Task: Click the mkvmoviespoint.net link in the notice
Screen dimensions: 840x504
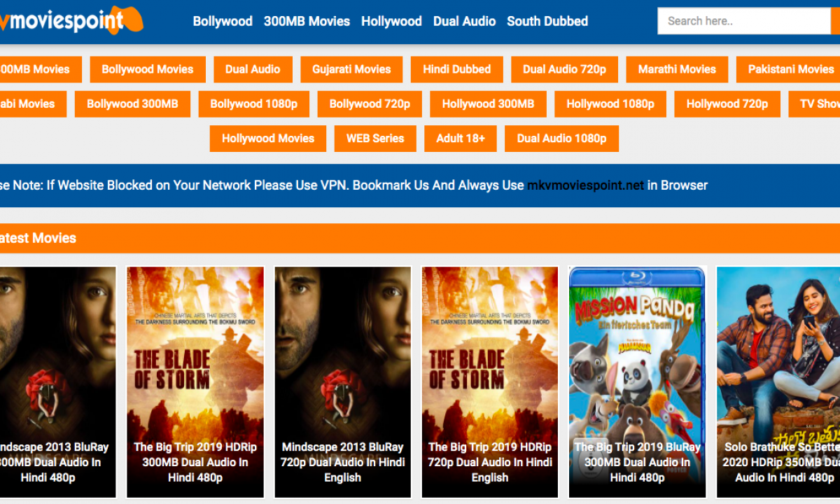Action: pos(585,185)
